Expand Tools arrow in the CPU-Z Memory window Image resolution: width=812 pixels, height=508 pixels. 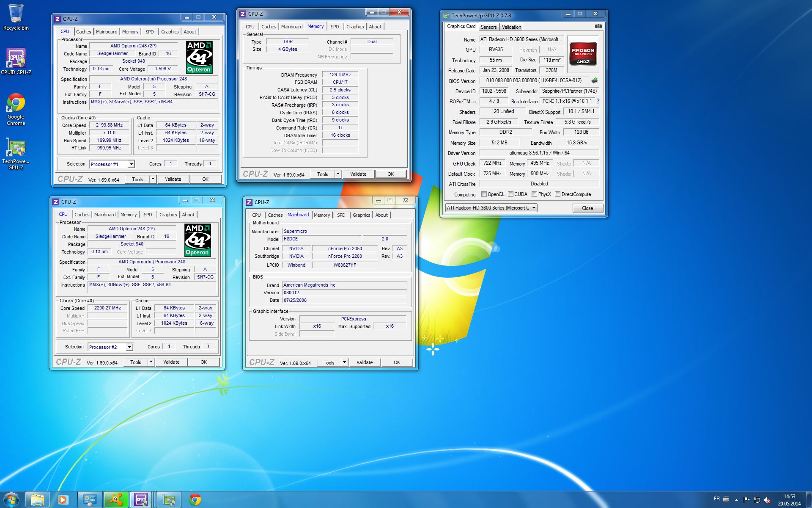(x=338, y=174)
